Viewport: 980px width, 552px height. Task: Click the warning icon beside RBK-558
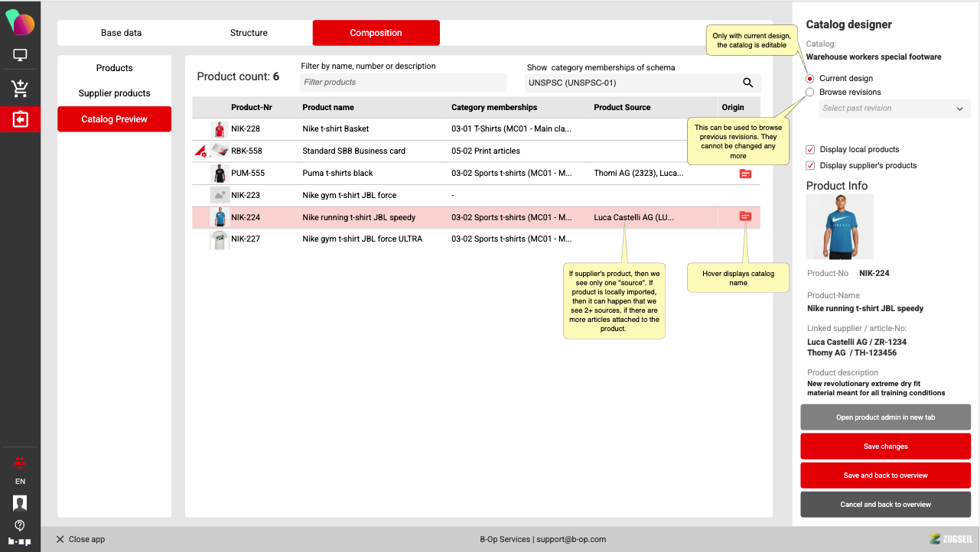point(200,151)
